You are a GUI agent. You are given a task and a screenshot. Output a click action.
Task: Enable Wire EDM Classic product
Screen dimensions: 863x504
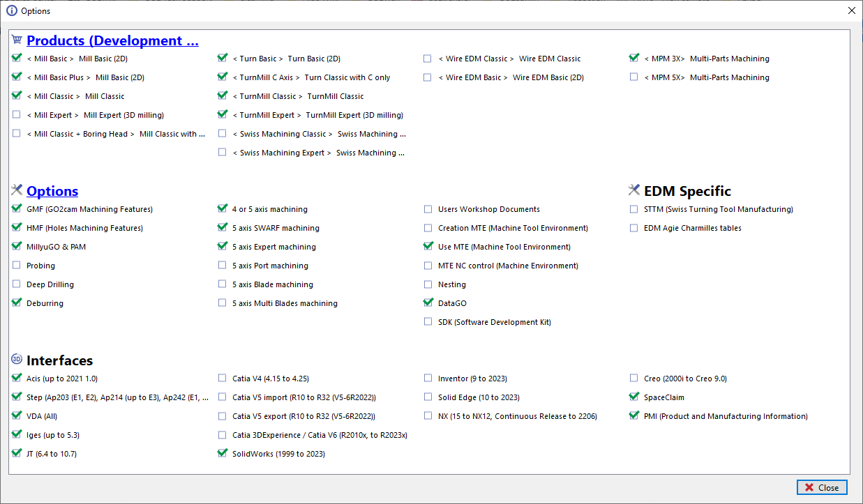click(428, 59)
